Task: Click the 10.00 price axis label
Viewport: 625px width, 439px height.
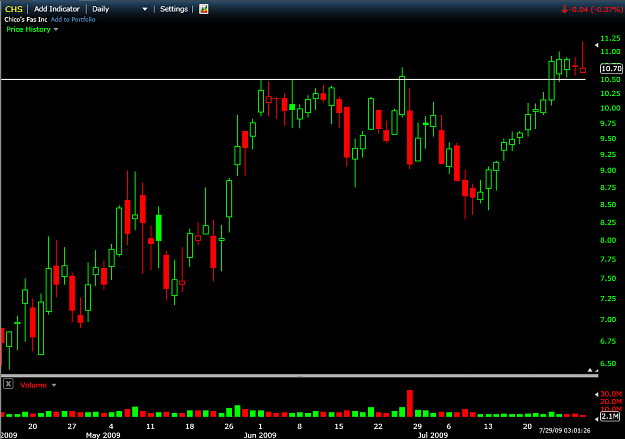Action: click(610, 108)
